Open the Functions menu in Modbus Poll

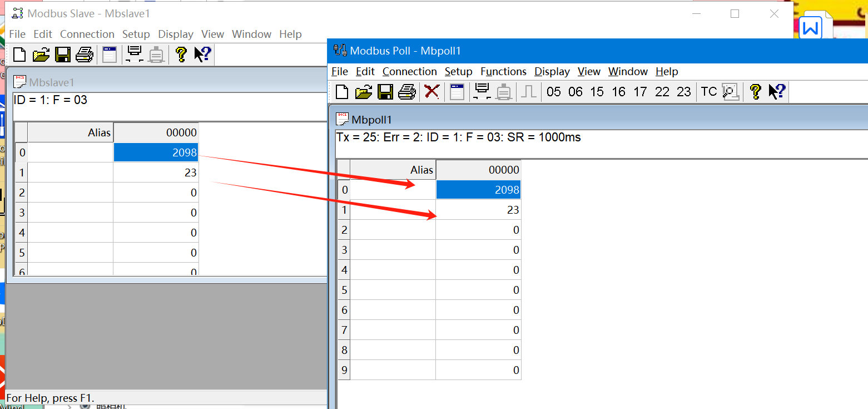pos(504,71)
